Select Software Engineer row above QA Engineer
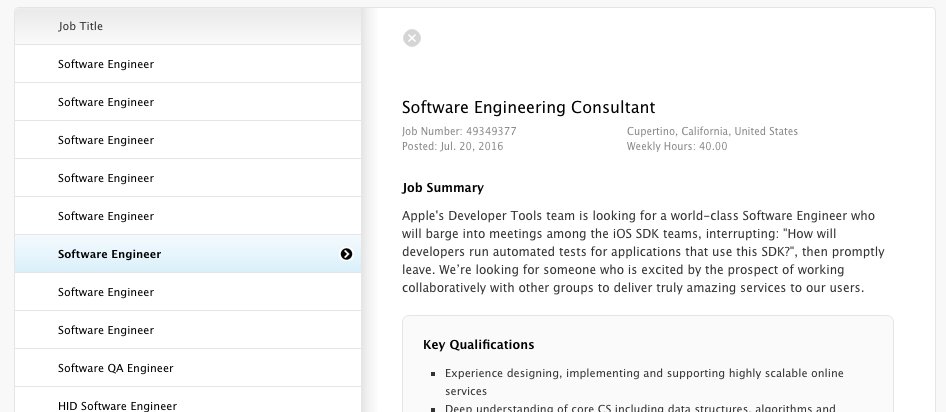Image resolution: width=946 pixels, height=412 pixels. pos(106,330)
